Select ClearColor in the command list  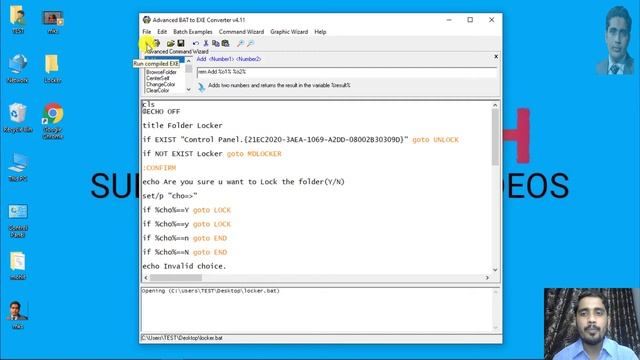(158, 90)
